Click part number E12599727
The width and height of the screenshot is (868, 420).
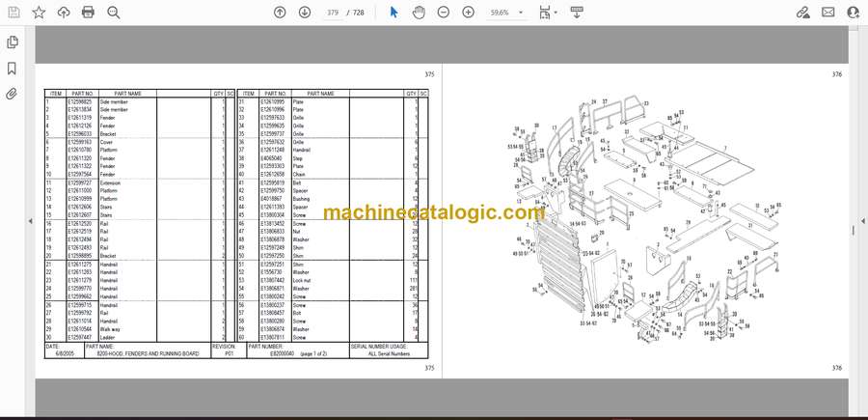coord(80,182)
